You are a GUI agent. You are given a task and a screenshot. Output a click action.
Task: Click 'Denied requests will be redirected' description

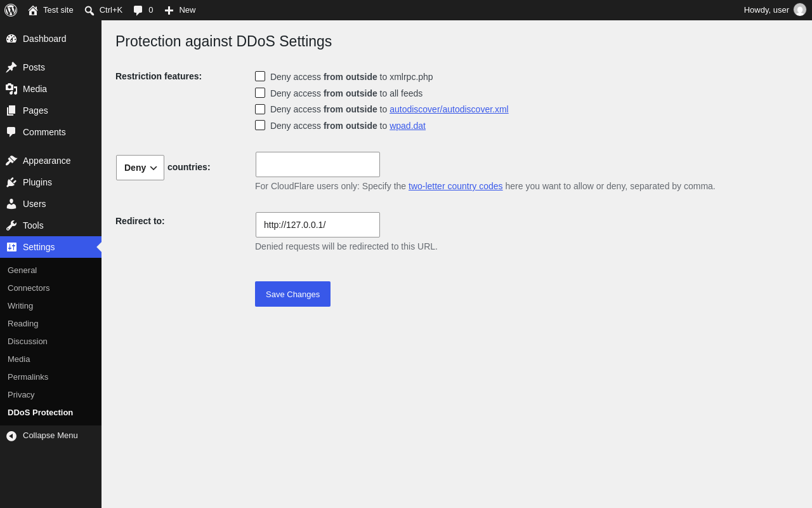click(346, 246)
